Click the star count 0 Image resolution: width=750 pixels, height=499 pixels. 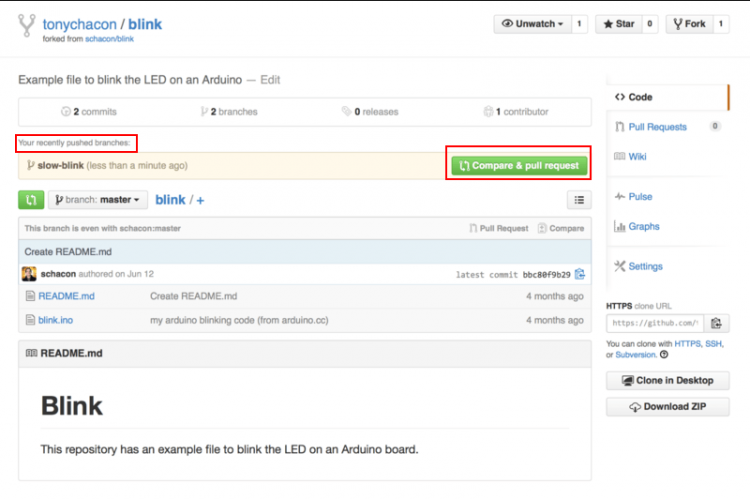pos(650,24)
